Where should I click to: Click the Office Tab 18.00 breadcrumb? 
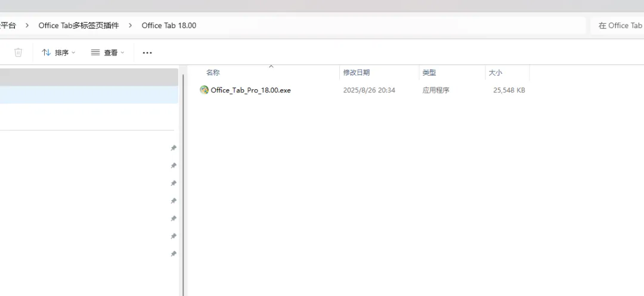pyautogui.click(x=169, y=26)
